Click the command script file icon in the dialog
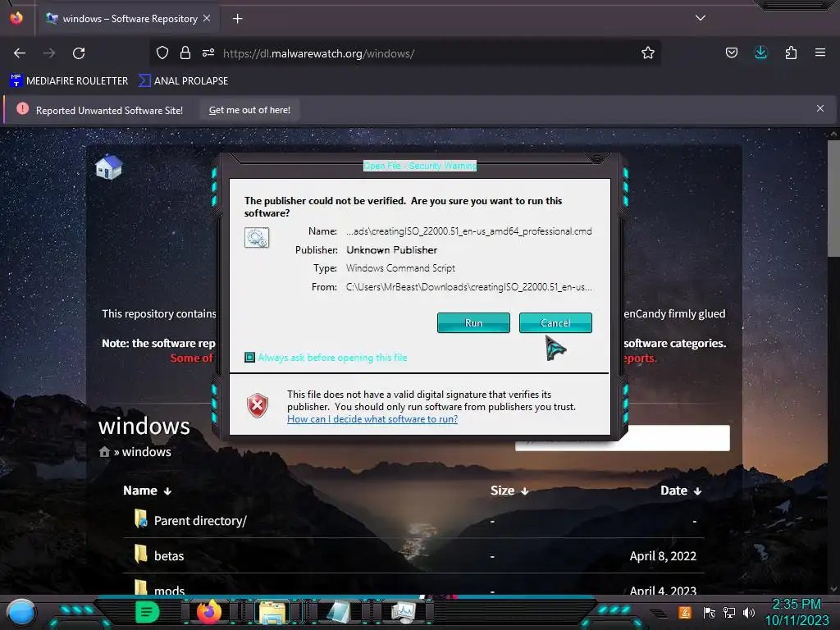The image size is (840, 630). (257, 237)
